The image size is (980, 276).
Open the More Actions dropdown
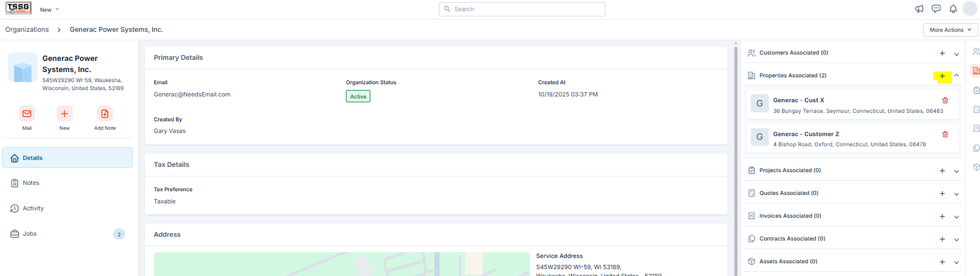pos(950,30)
